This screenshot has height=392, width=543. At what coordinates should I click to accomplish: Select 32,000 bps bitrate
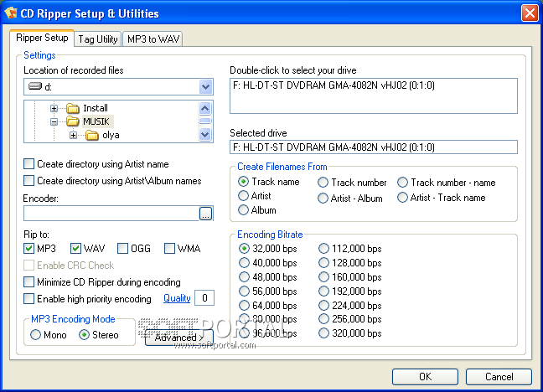tap(244, 248)
